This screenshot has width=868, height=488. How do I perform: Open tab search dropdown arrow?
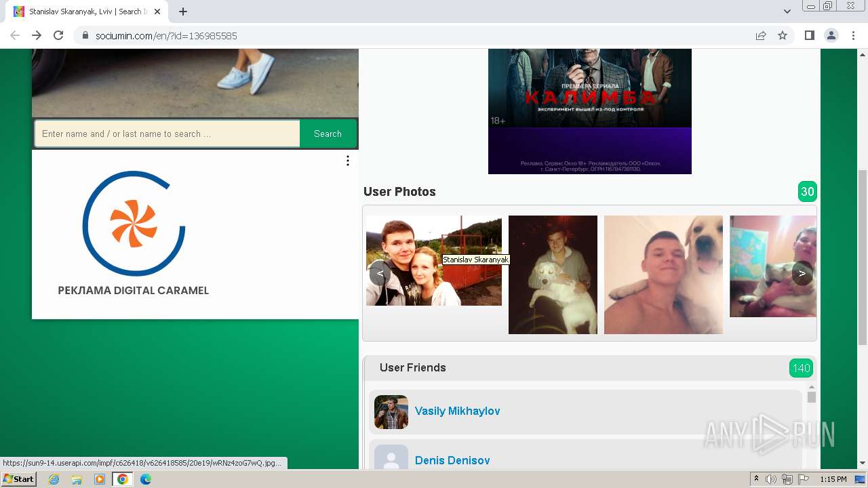click(x=787, y=12)
